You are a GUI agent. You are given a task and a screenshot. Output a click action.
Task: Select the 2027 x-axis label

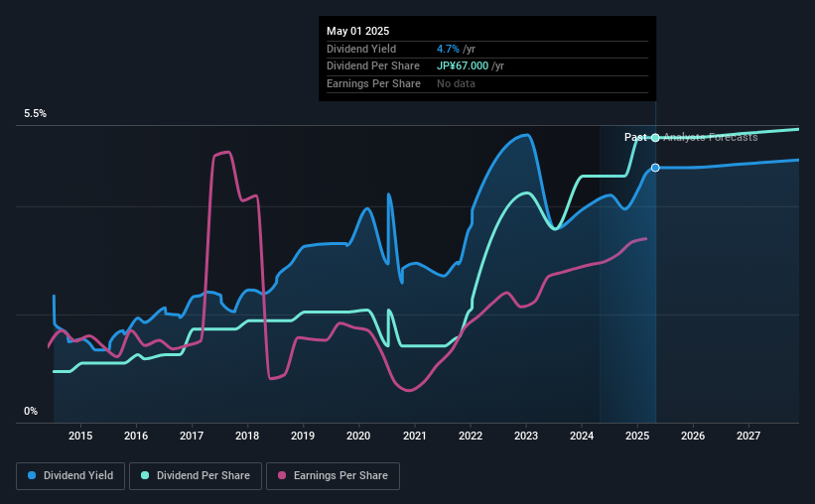(747, 436)
